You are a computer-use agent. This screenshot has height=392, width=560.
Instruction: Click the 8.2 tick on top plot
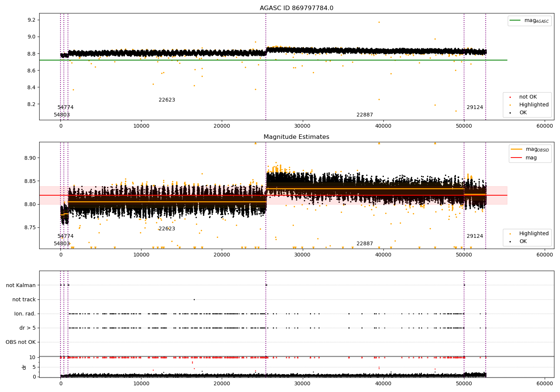pyautogui.click(x=31, y=104)
